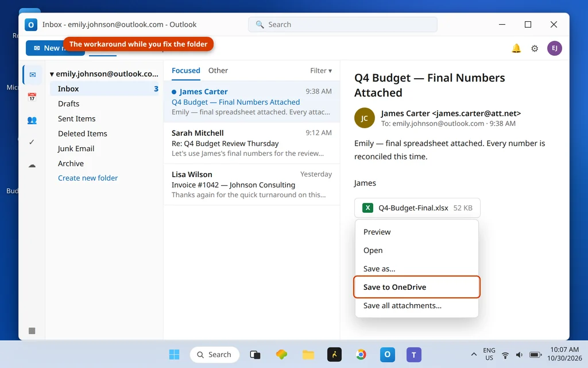This screenshot has height=368, width=588.
Task: Click the Excel icon on the attachment
Action: coord(367,208)
